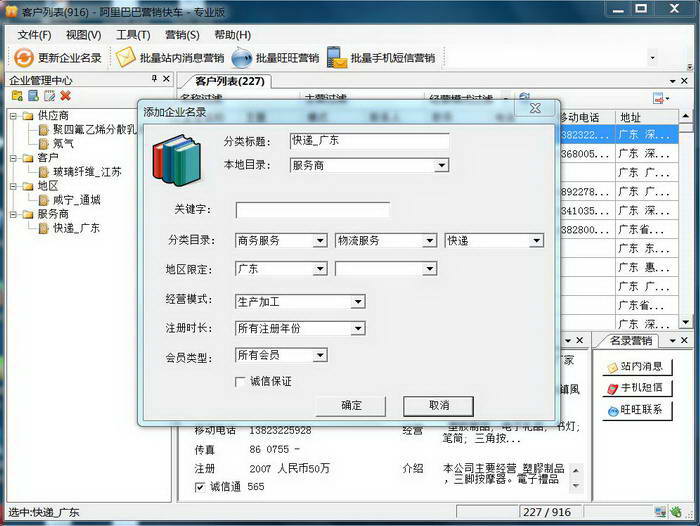Open the 经营模式 dropdown
This screenshot has width=700, height=526.
[x=358, y=302]
